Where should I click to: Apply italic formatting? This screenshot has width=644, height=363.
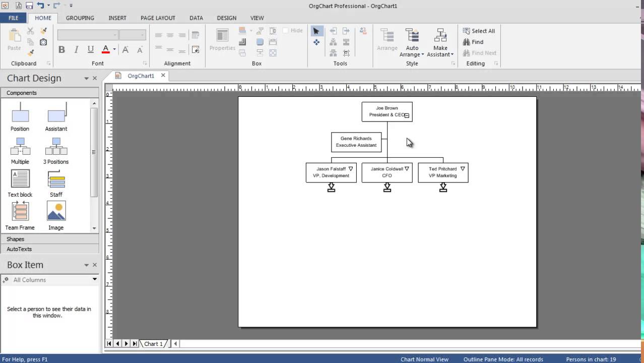[76, 49]
